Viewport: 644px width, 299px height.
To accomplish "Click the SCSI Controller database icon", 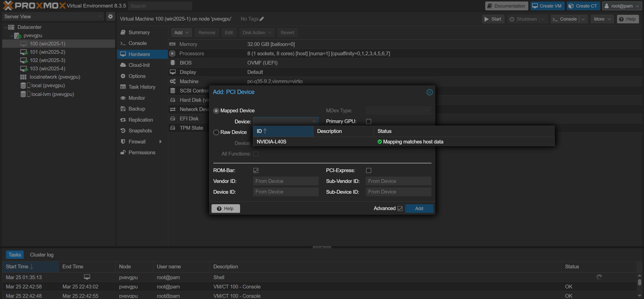I will point(173,91).
